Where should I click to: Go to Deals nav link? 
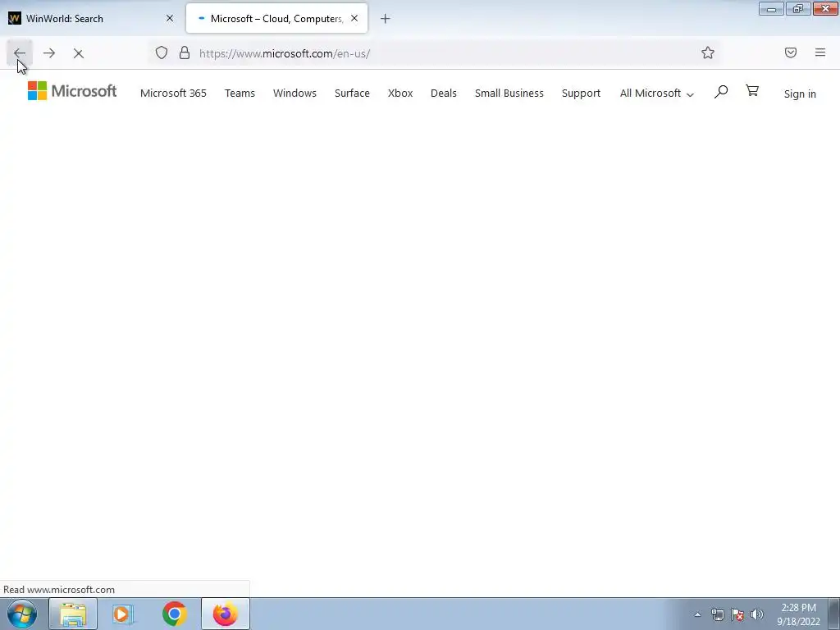click(x=444, y=94)
